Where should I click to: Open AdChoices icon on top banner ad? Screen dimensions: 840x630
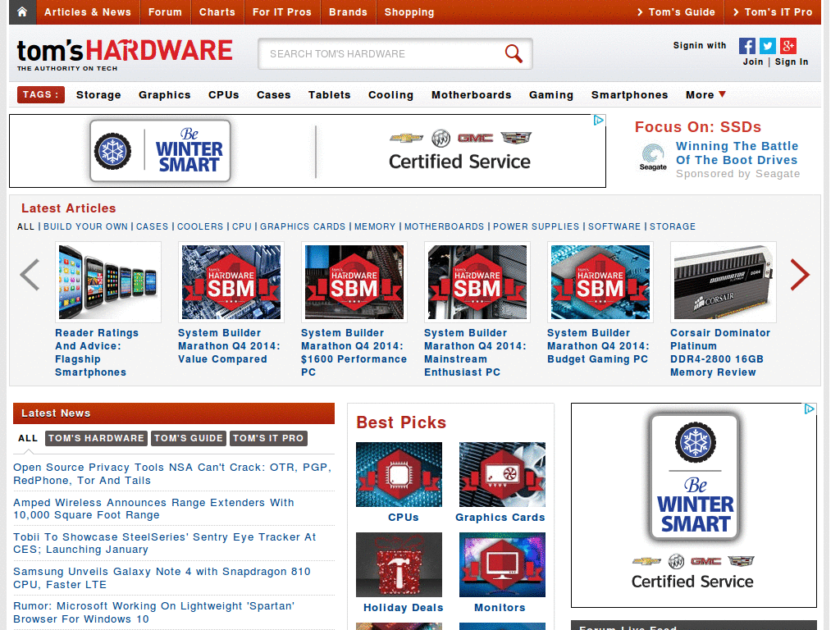tap(599, 120)
